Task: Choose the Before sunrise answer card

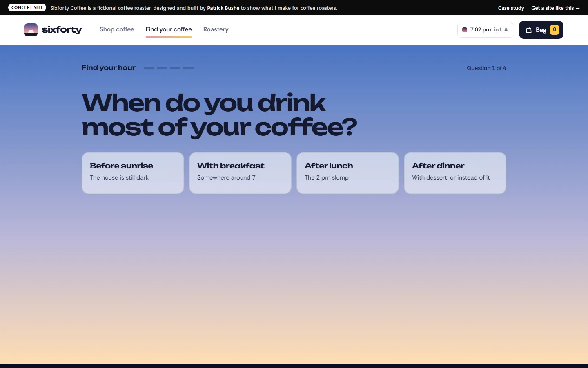Action: click(x=133, y=173)
